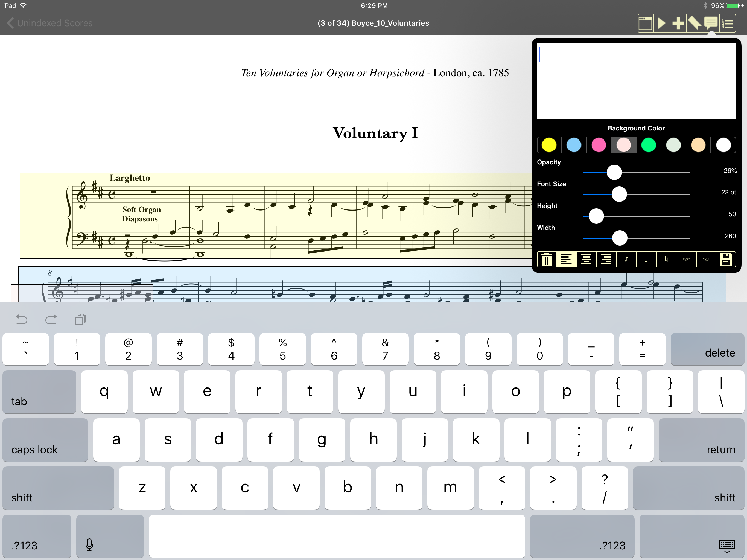The image size is (747, 560).
Task: Toggle caps lock key on keyboard
Action: 45,440
